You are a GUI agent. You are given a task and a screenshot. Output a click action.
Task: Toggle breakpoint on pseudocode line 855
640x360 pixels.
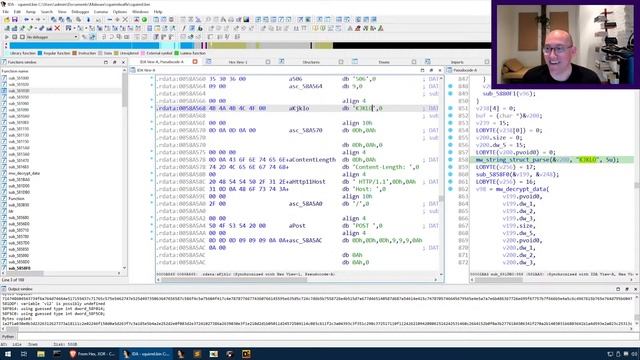tap(451, 138)
